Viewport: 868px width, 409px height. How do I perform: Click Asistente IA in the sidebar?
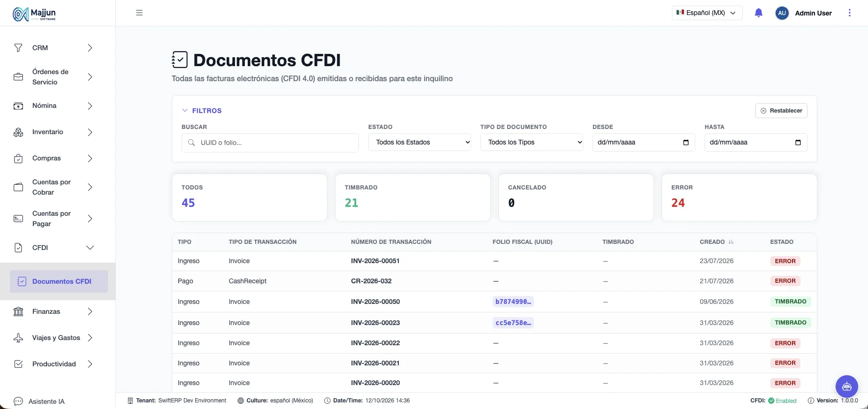(x=46, y=401)
